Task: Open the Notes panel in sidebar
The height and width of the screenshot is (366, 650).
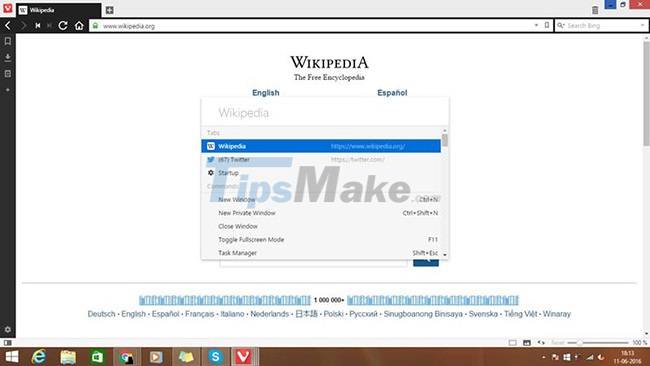Action: pyautogui.click(x=7, y=74)
